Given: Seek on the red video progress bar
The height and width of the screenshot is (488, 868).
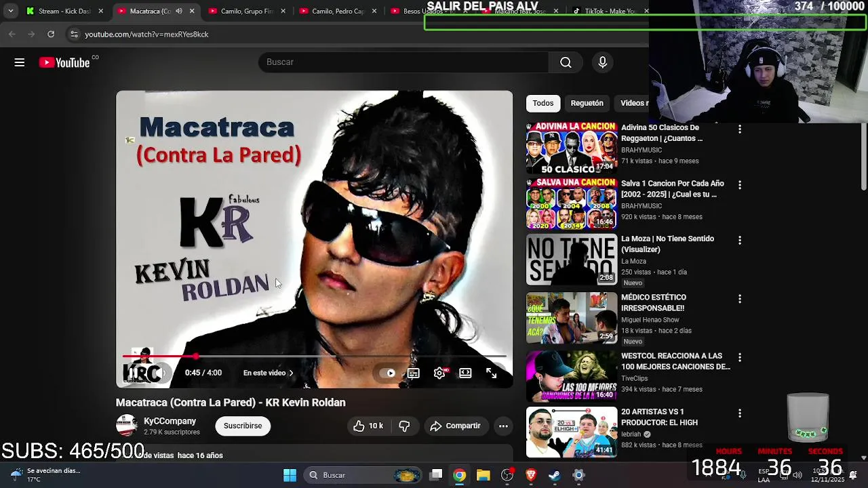Looking at the screenshot, I should (314, 356).
